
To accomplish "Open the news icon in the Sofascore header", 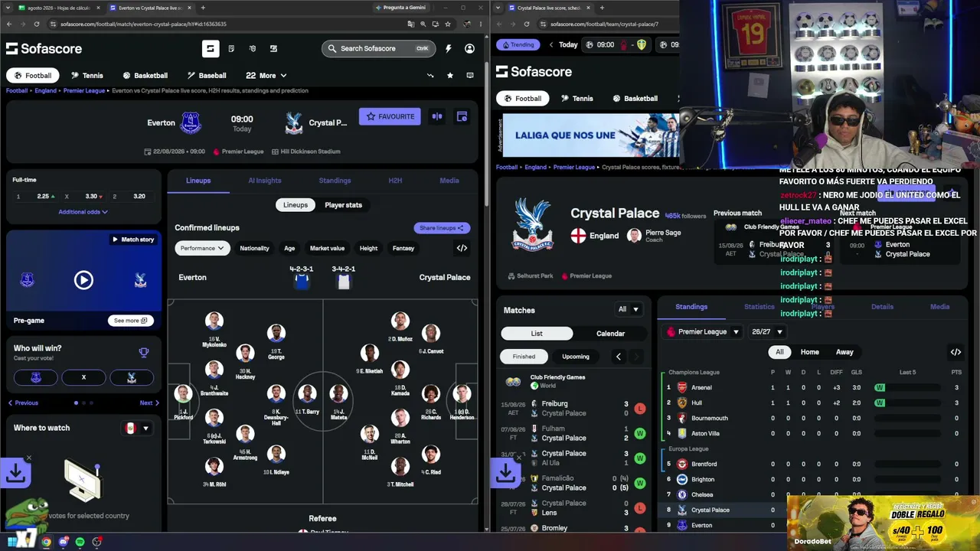I will click(231, 48).
